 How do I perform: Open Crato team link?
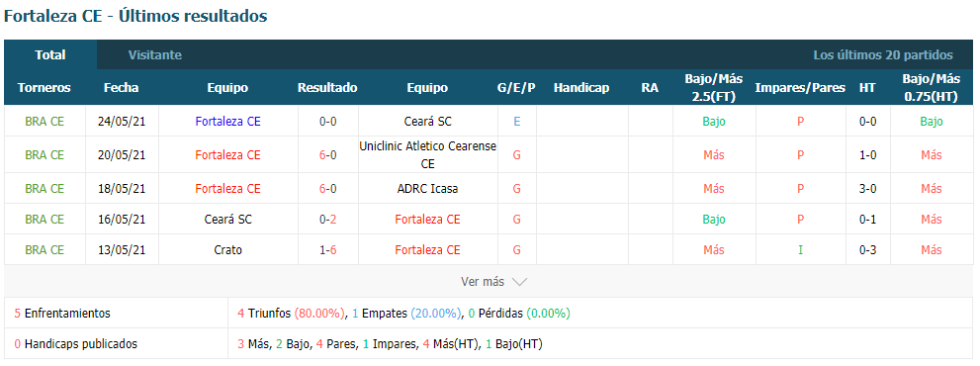pos(228,249)
